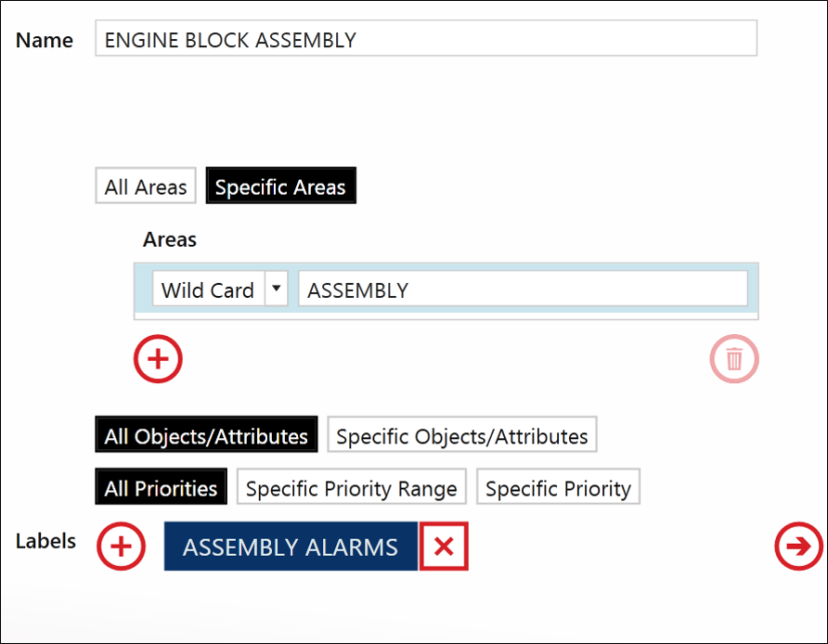The width and height of the screenshot is (828, 644).
Task: Remove the ASSEMBLY ALARMS label
Action: point(444,547)
